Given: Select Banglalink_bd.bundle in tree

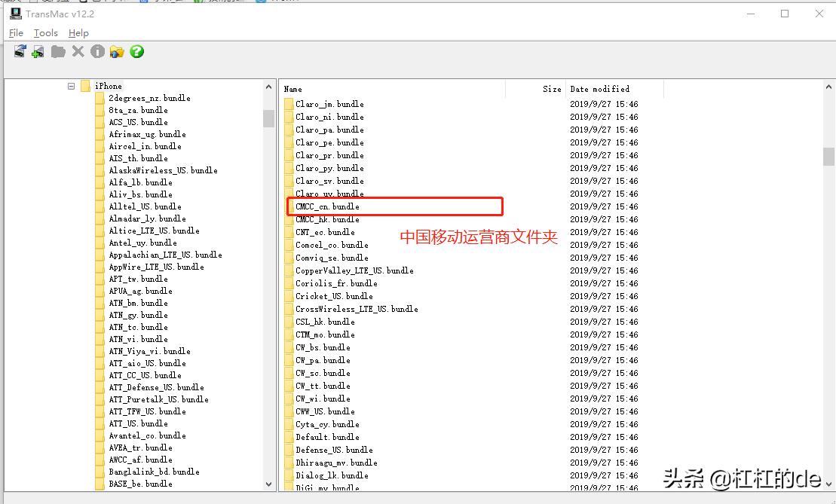Looking at the screenshot, I should pyautogui.click(x=154, y=472).
